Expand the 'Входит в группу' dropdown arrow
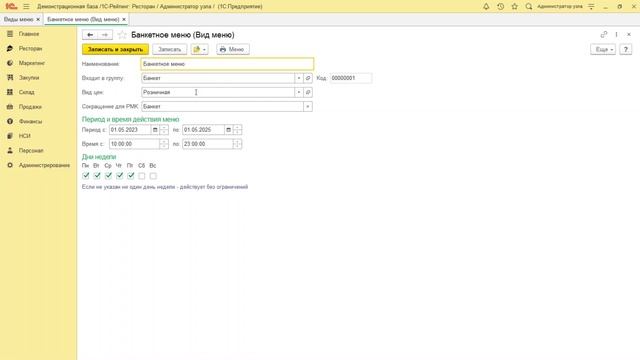This screenshot has width=640, height=360. click(x=299, y=78)
